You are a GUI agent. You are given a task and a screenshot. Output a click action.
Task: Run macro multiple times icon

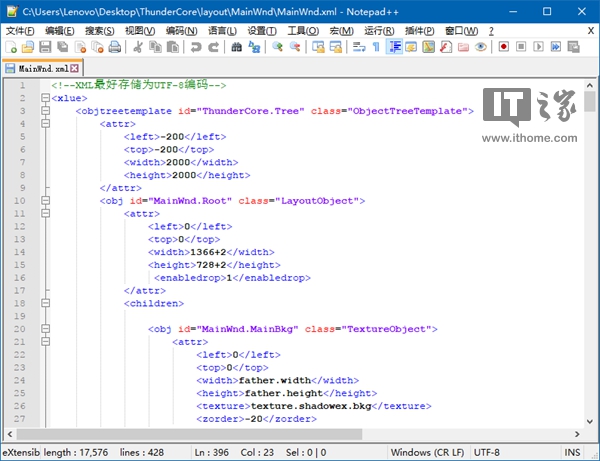556,47
